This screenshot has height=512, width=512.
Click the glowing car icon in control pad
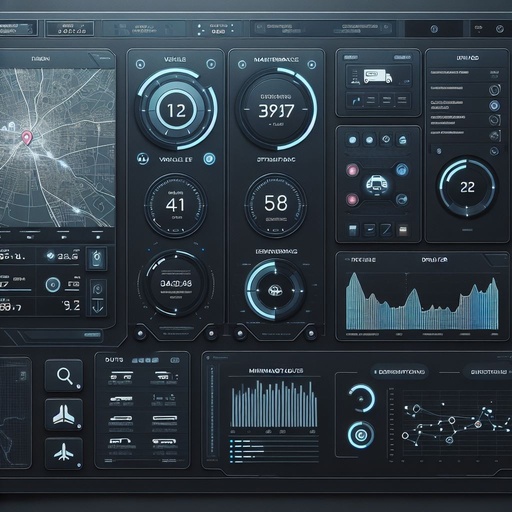point(377,184)
